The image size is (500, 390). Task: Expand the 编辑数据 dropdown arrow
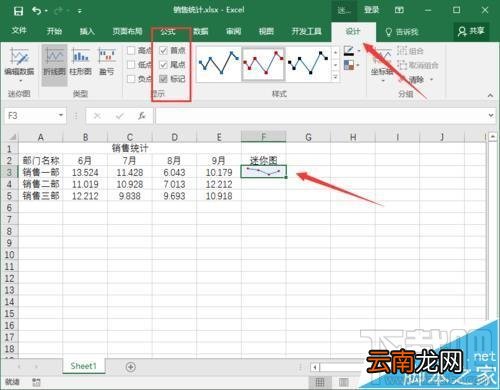[20, 81]
